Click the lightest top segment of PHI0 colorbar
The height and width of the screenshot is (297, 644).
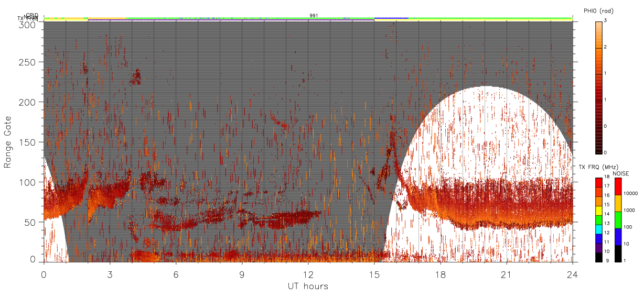pos(598,35)
